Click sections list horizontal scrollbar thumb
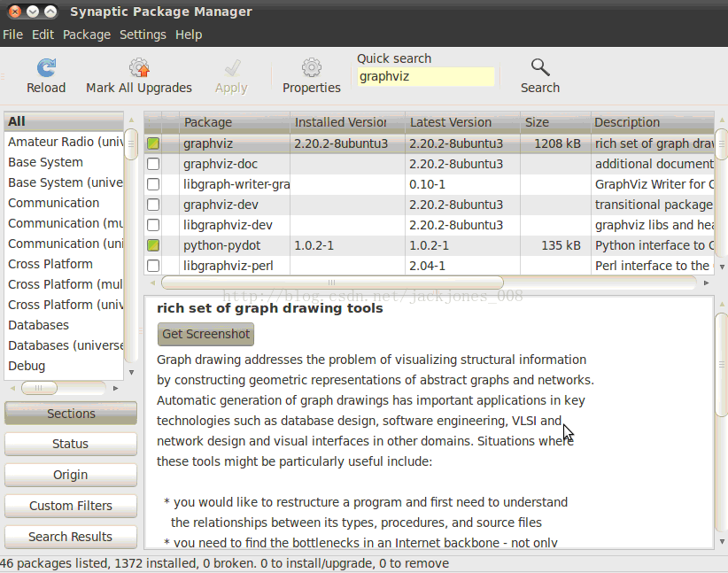 [39, 388]
